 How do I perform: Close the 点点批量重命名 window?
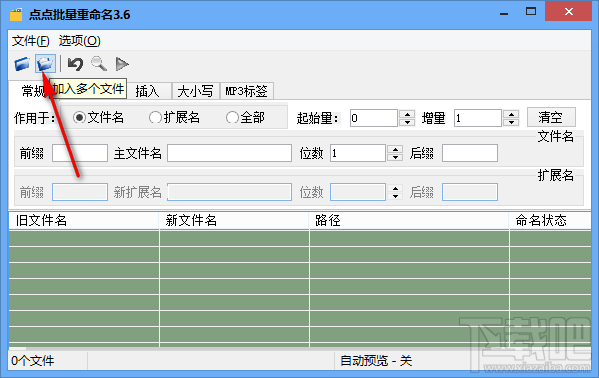click(x=568, y=11)
